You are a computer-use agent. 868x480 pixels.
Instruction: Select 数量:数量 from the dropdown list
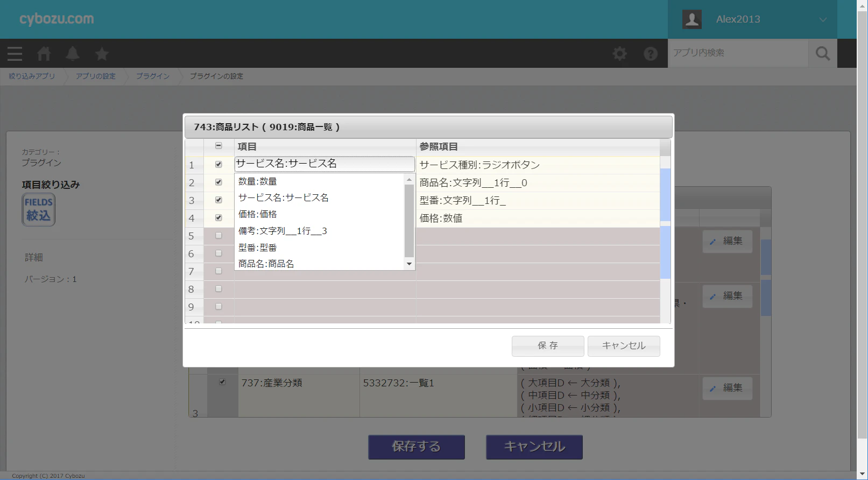(320, 181)
